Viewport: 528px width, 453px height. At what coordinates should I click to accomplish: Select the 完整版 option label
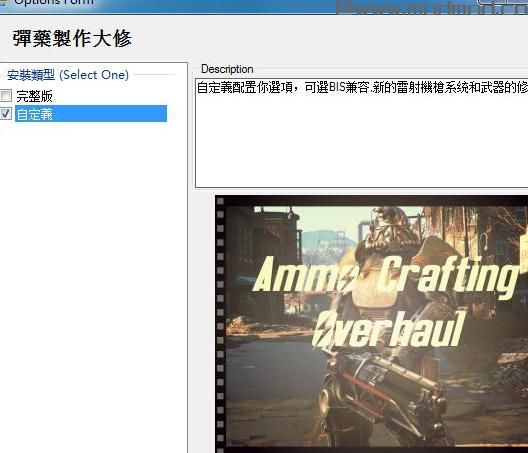click(x=34, y=96)
